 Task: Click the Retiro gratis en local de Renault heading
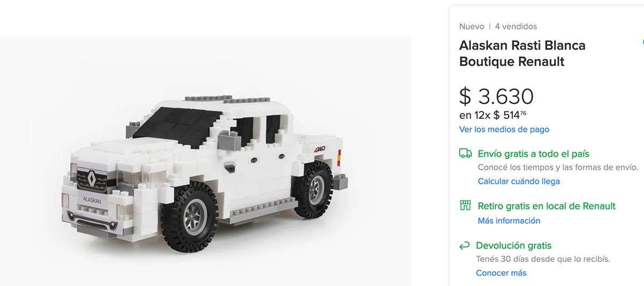(x=546, y=206)
